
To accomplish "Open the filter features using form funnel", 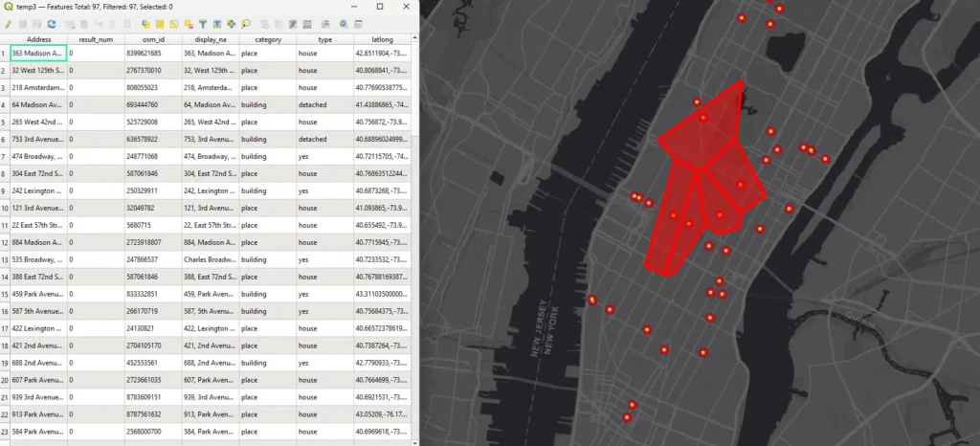I will coord(203,23).
